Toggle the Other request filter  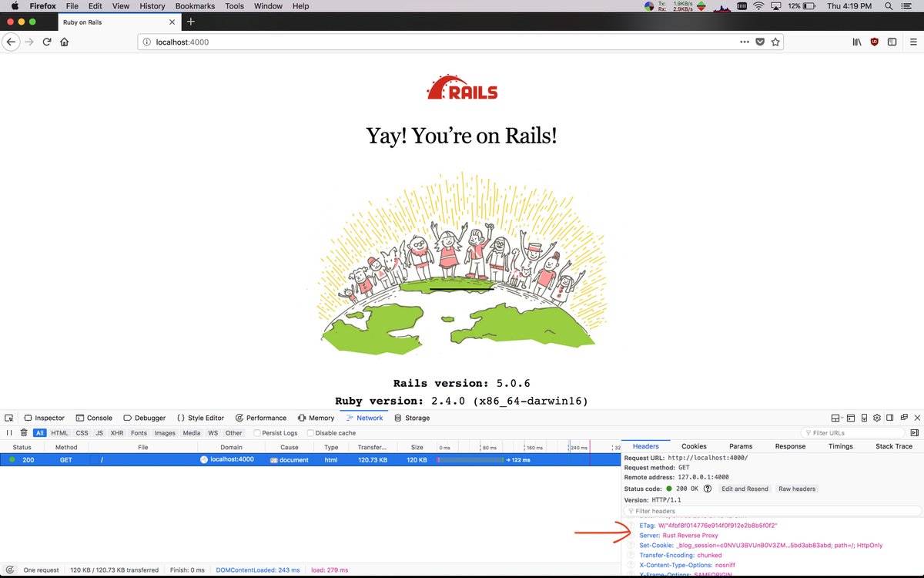(x=233, y=433)
